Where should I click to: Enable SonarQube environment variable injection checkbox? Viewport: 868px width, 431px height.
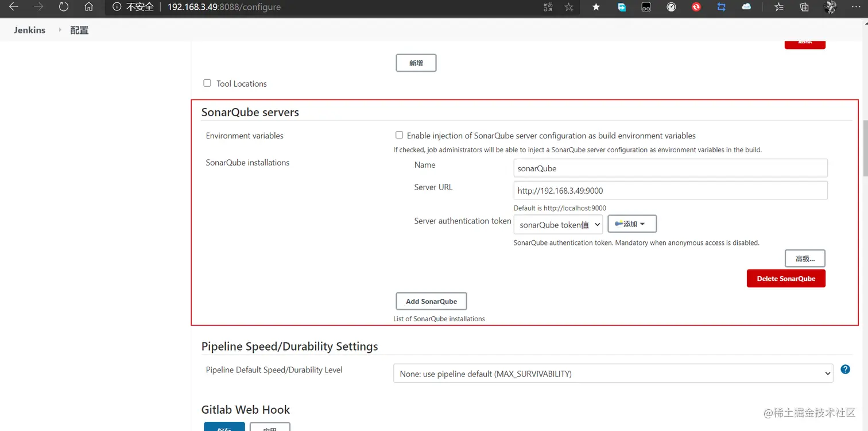tap(399, 136)
